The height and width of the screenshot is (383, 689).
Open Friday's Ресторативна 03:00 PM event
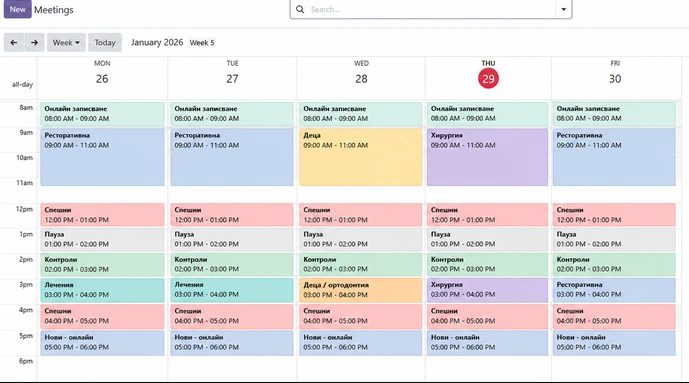click(x=614, y=290)
